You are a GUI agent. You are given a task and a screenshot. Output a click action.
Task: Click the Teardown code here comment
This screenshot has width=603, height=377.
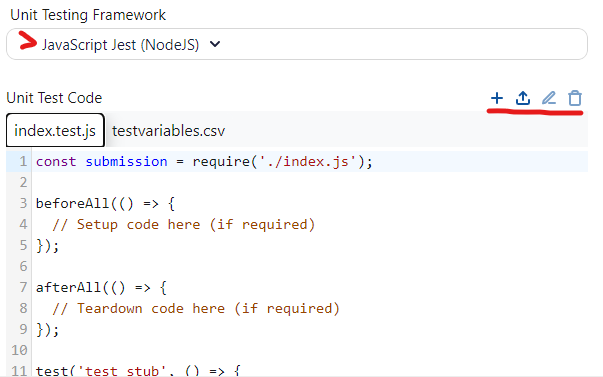(196, 308)
